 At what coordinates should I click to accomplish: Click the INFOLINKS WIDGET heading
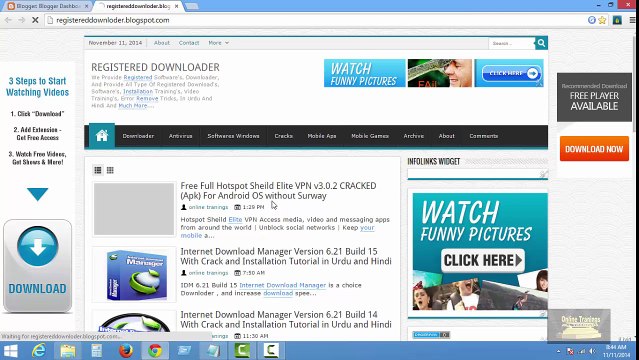[434, 161]
